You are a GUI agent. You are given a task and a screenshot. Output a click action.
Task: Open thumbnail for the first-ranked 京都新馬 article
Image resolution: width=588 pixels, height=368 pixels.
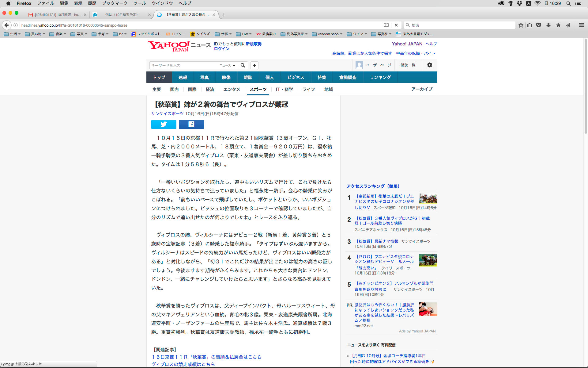pos(428,198)
